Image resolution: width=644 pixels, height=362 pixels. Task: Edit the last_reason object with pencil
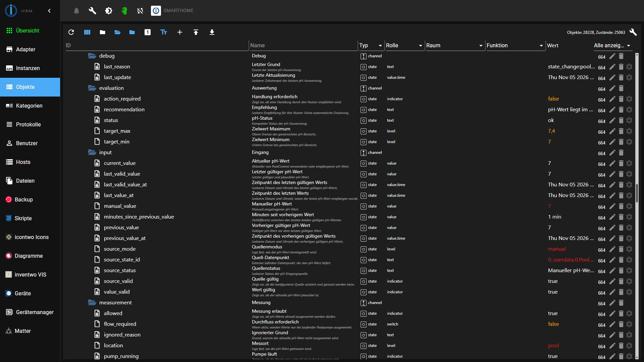point(612,67)
